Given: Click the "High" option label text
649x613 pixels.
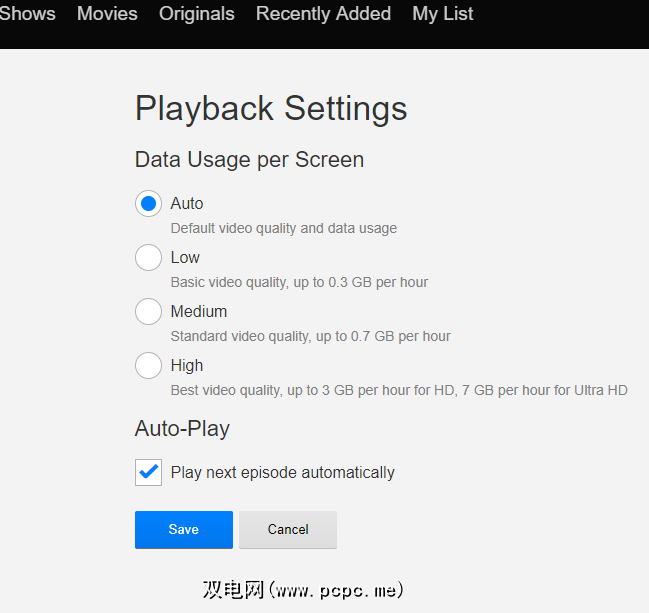Looking at the screenshot, I should click(x=187, y=366).
